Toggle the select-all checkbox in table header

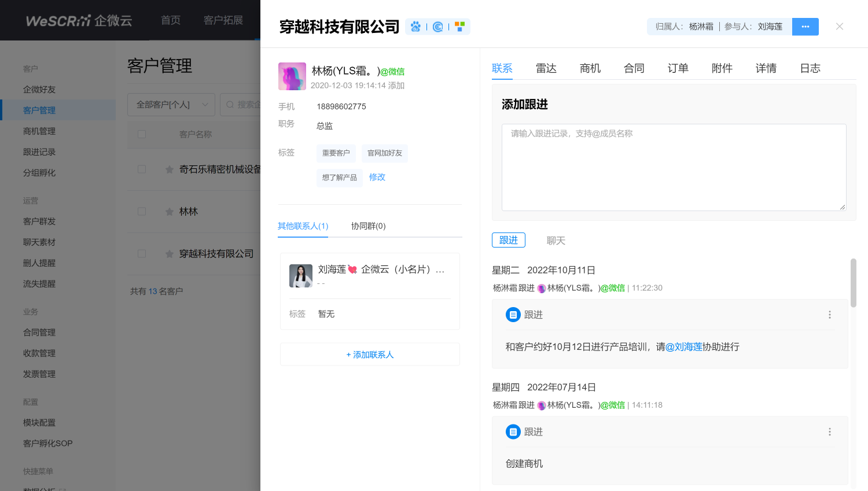(142, 134)
